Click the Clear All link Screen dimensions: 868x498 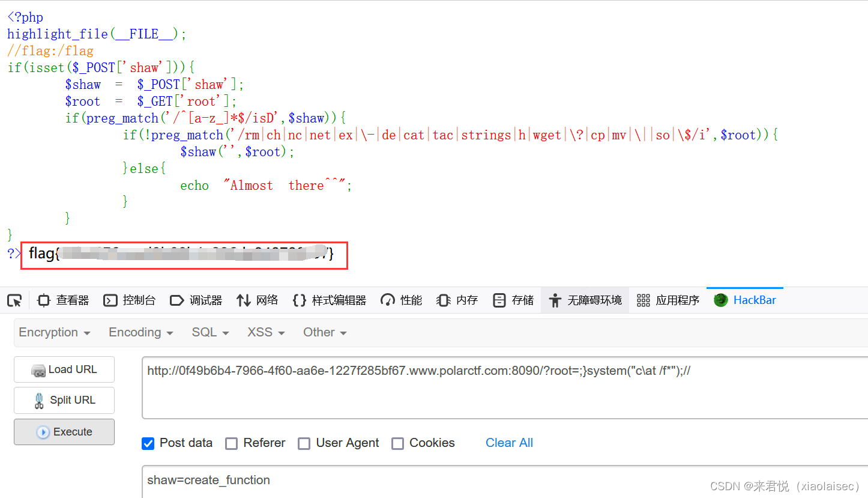tap(509, 443)
